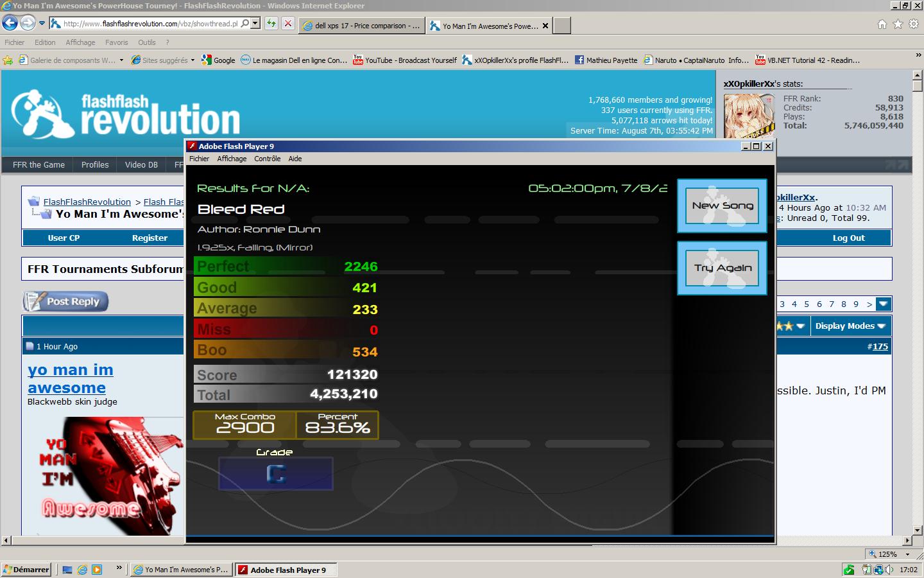The image size is (924, 578).
Task: Open the FFR the Game nav tab
Action: 38,165
